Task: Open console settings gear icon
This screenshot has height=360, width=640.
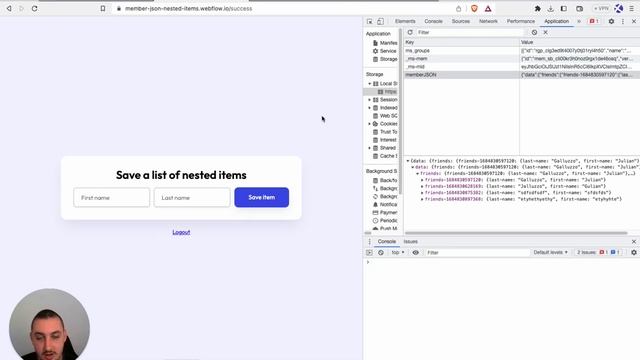Action: click(x=633, y=253)
